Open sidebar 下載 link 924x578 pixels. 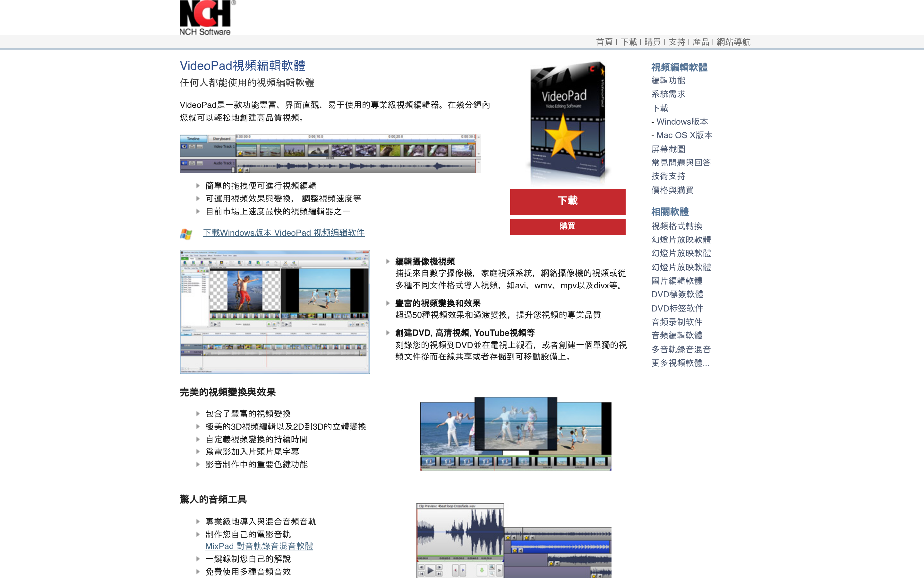[x=660, y=108]
